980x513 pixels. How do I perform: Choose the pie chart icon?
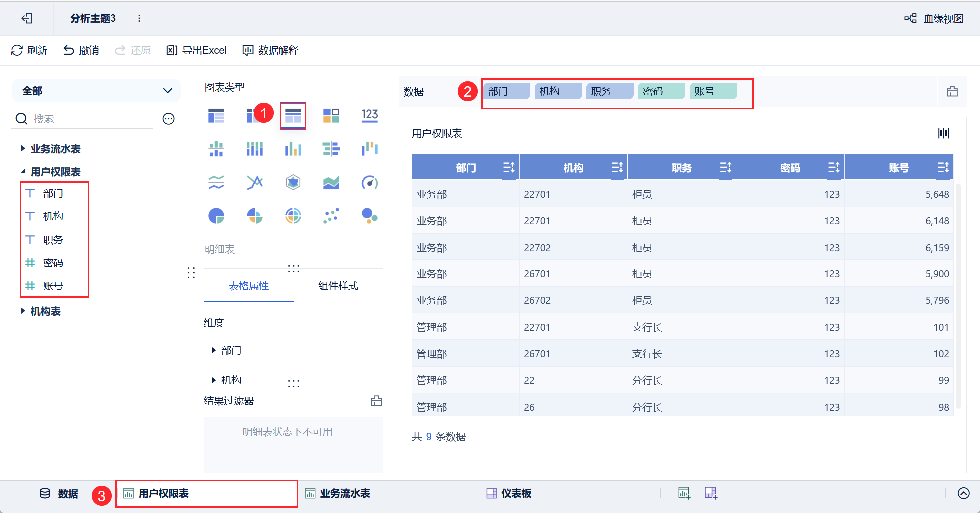(x=216, y=216)
